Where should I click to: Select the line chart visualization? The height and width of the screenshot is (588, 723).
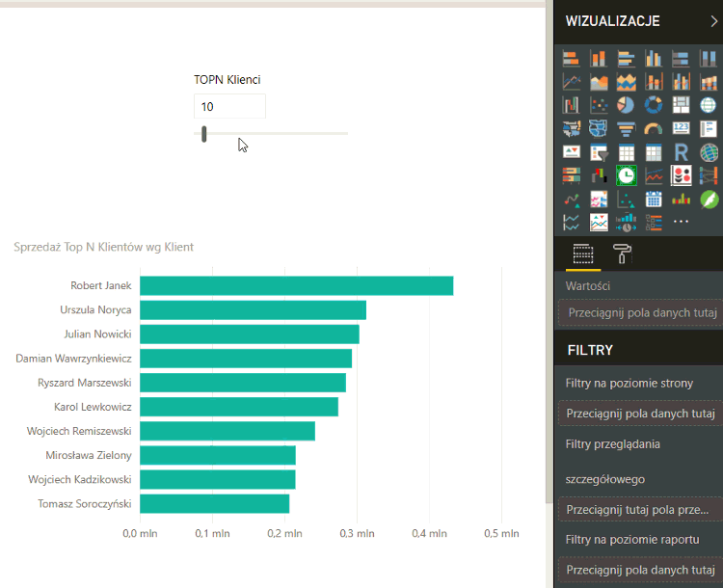click(x=572, y=82)
